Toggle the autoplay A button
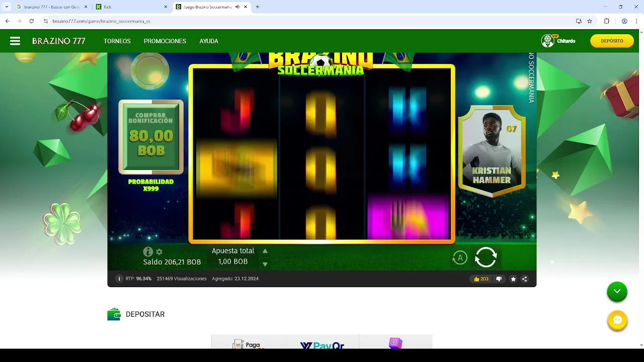This screenshot has height=362, width=644. coord(459,258)
